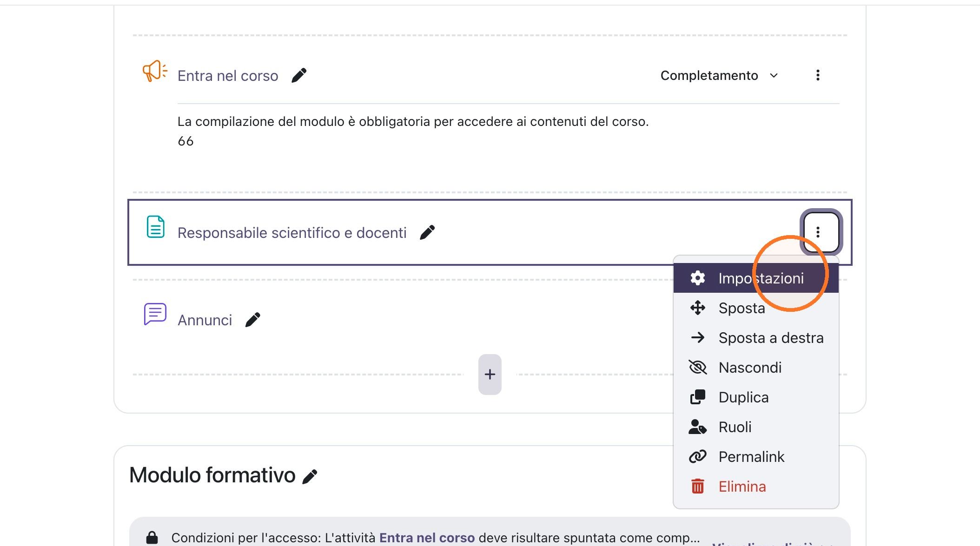
Task: Click the megaphone icon beside Entra nel corso
Action: click(x=155, y=71)
